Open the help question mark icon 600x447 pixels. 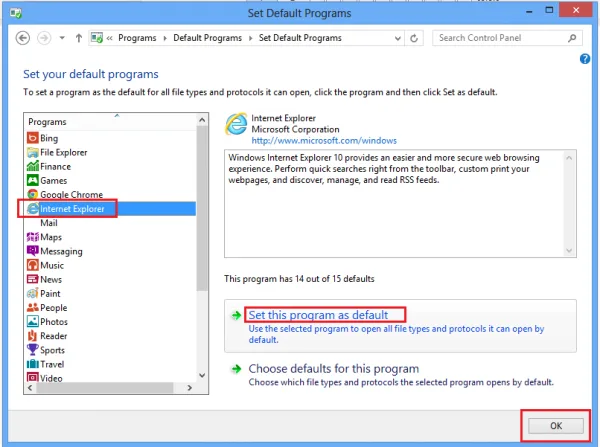coord(585,59)
